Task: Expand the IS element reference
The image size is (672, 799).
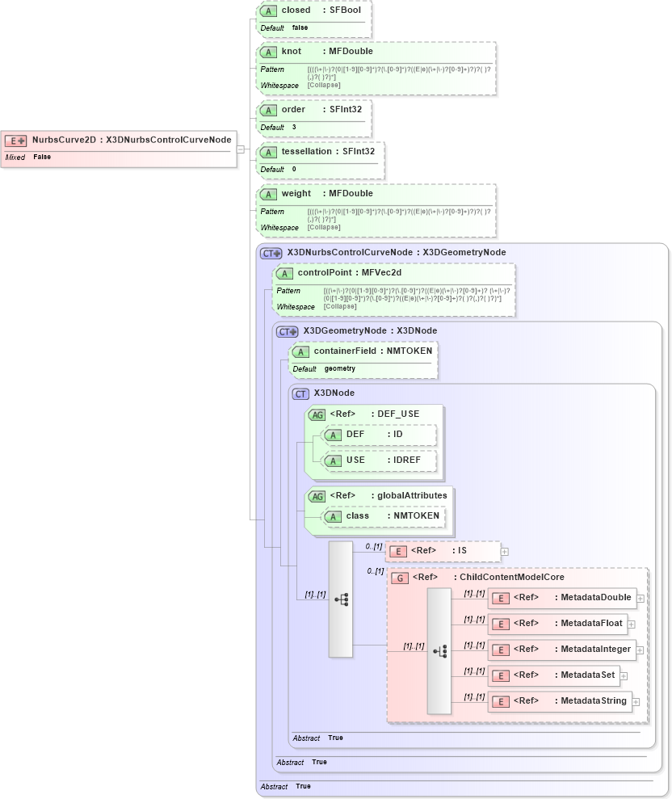Action: click(x=504, y=551)
